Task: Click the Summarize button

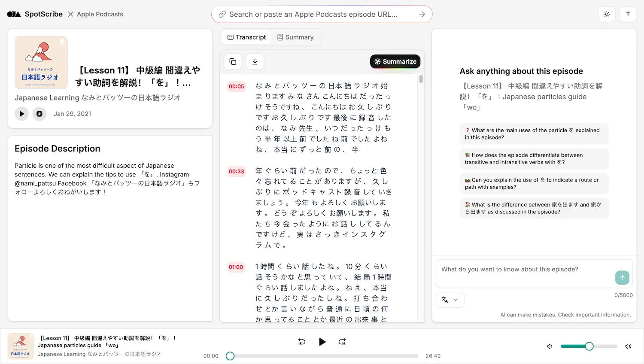Action: click(395, 61)
